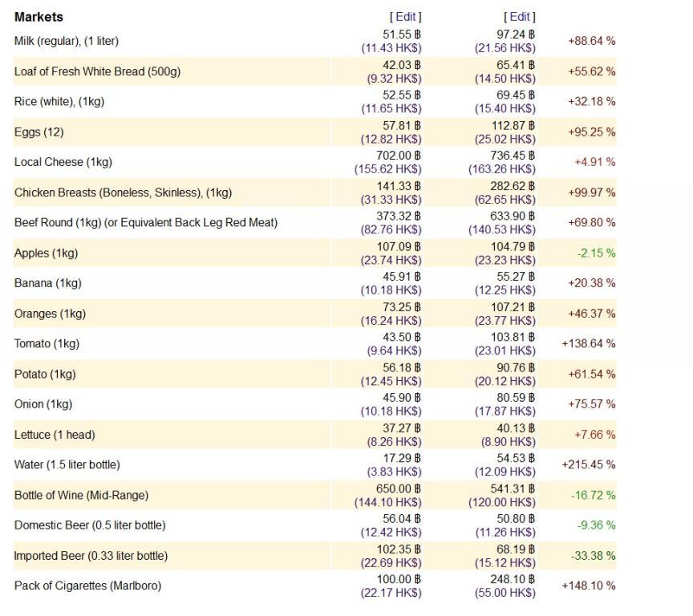This screenshot has width=693, height=616.
Task: Select the 248.10 ฿ cigarettes price
Action: pyautogui.click(x=513, y=579)
